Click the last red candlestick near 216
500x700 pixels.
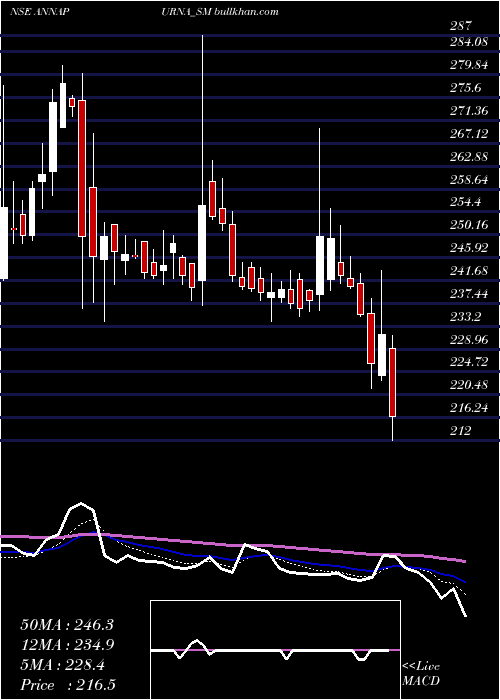click(392, 383)
